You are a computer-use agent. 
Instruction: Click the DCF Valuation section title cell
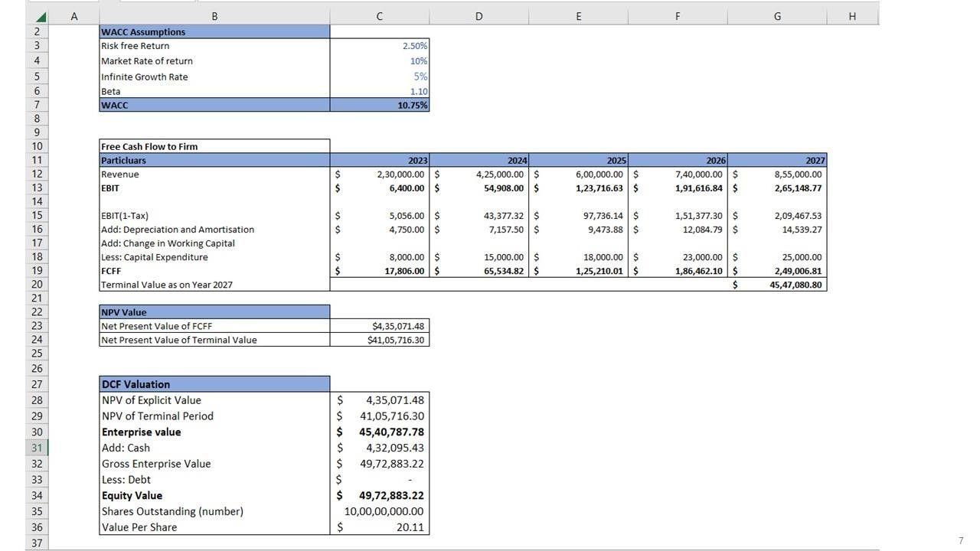[214, 384]
